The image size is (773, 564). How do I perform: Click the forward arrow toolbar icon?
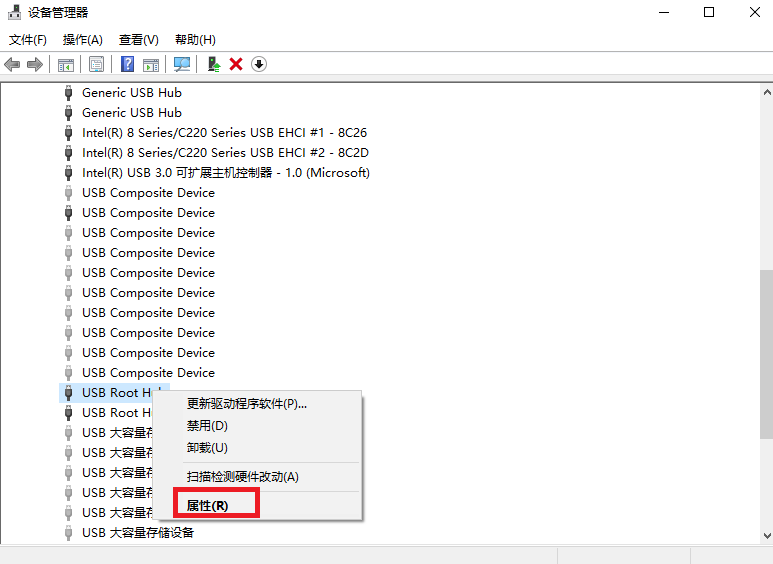click(35, 64)
